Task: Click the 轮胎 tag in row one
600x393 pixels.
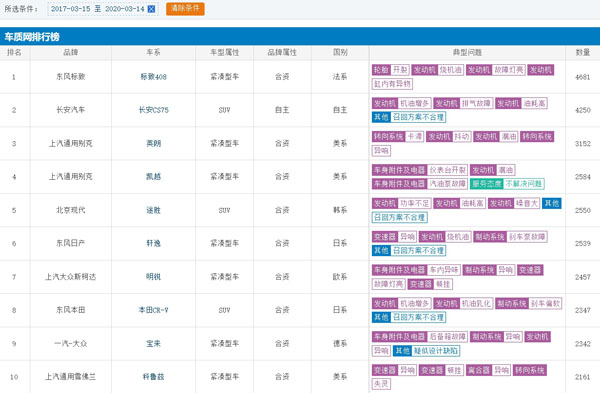Action: (x=381, y=70)
